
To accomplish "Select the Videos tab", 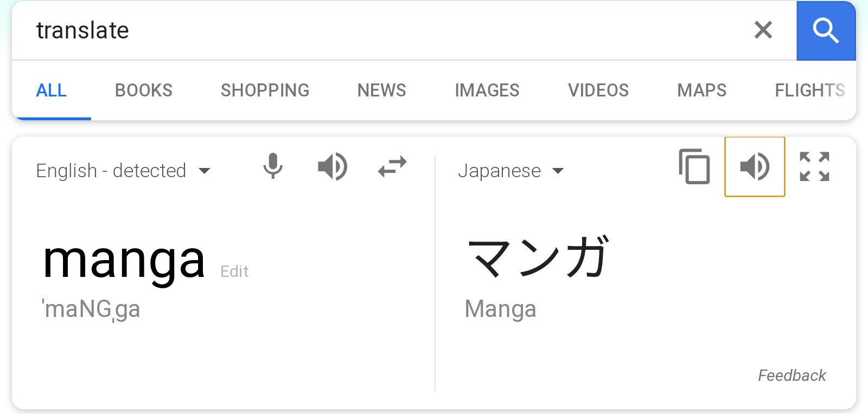I will pyautogui.click(x=598, y=90).
